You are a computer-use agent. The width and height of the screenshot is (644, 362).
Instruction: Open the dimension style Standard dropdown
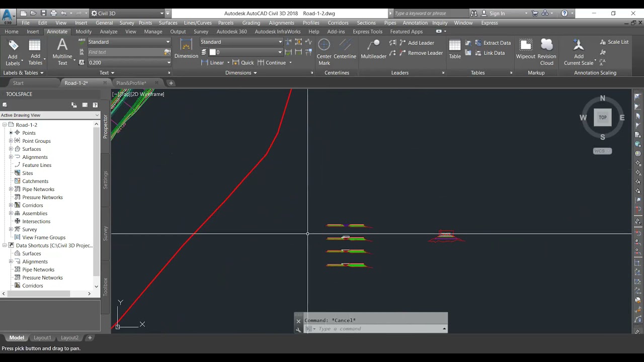280,42
